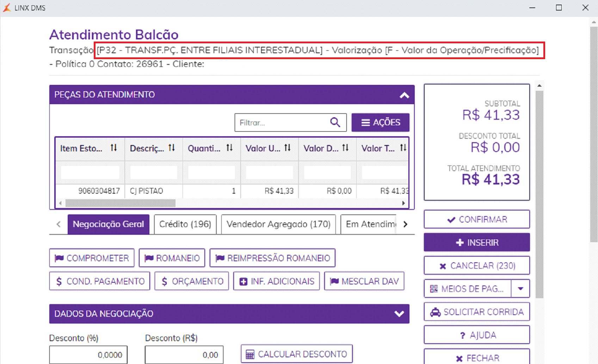
Task: Sort by Valor Unitário column arrows
Action: tap(288, 148)
